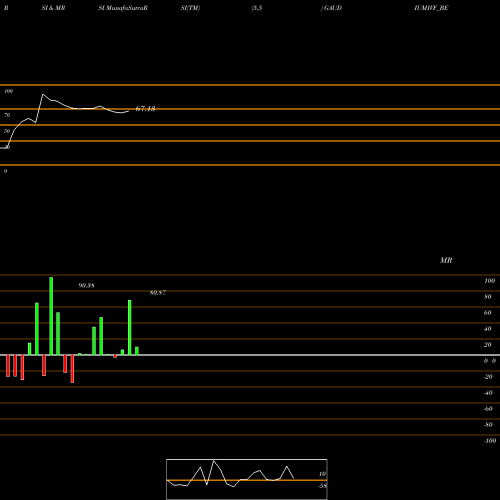Click the 20 label on the MR axis
Viewport: 500px width, 500px height.
488,345
